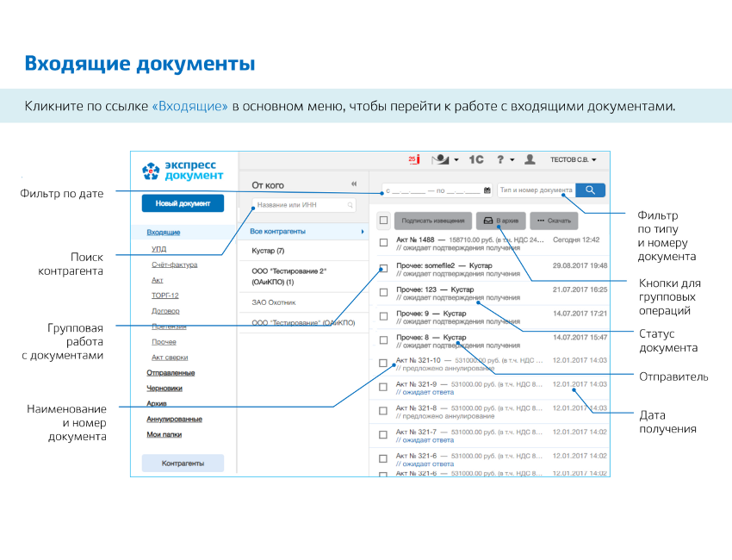Viewport: 732px width, 560px height.
Task: Check the Прочее: 9 document
Action: (x=384, y=316)
